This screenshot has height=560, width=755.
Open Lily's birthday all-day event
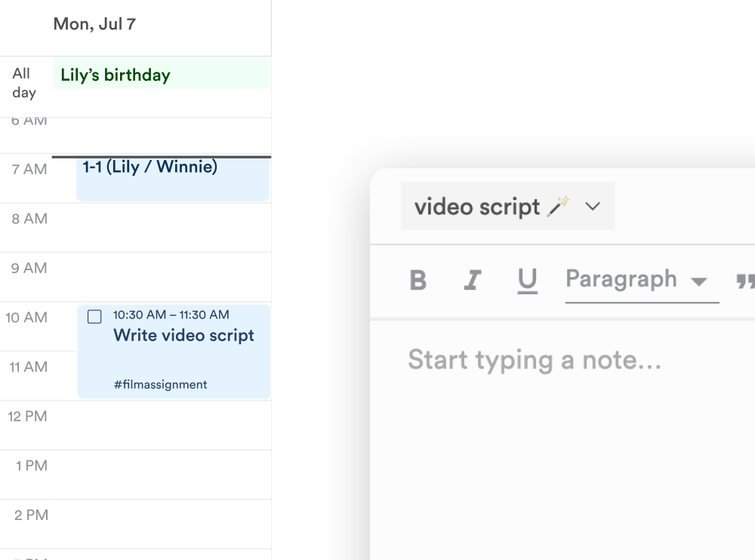click(x=162, y=75)
